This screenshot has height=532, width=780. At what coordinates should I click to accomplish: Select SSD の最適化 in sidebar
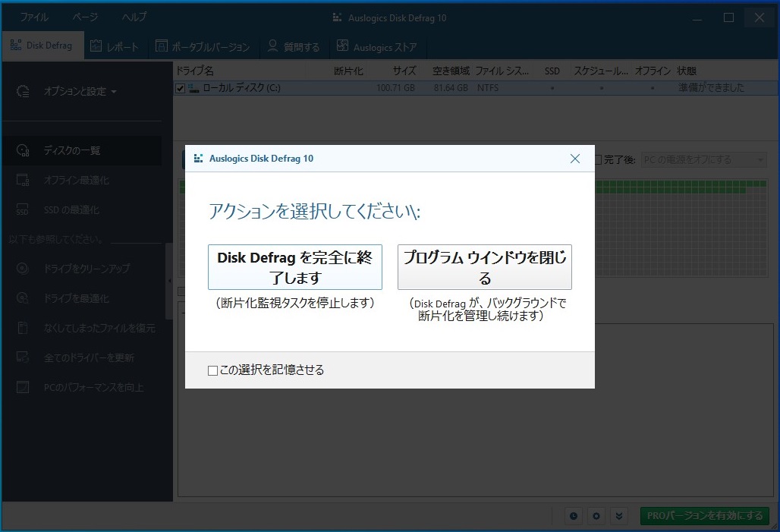(x=82, y=210)
